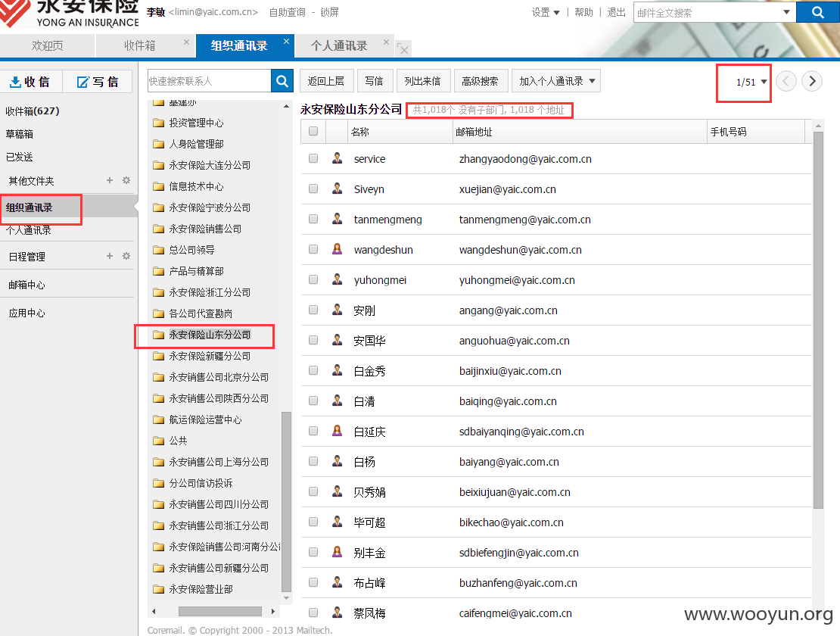Viewport: 840px width, 636px height.
Task: Open 已发送 folder in sidebar
Action: (19, 157)
